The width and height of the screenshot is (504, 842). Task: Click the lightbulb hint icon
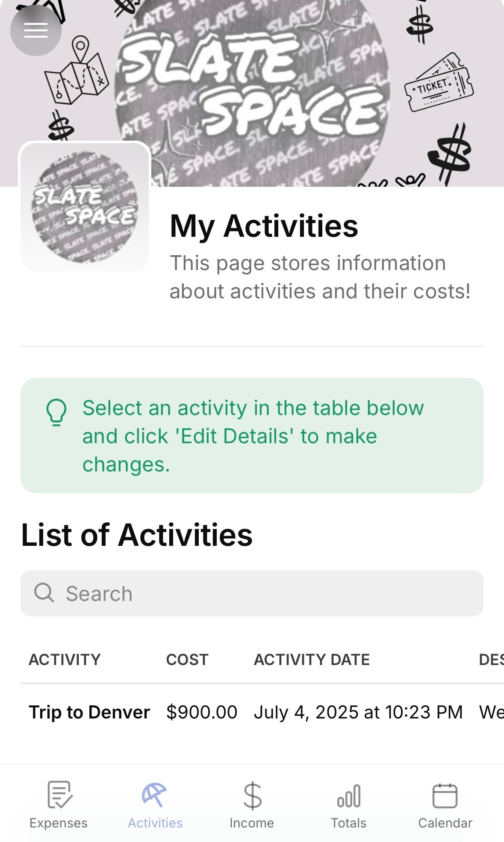(x=56, y=412)
